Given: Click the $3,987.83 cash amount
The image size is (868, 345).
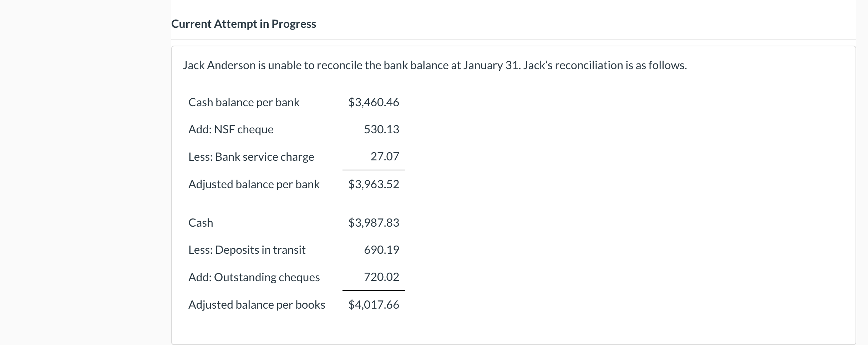Looking at the screenshot, I should [374, 223].
